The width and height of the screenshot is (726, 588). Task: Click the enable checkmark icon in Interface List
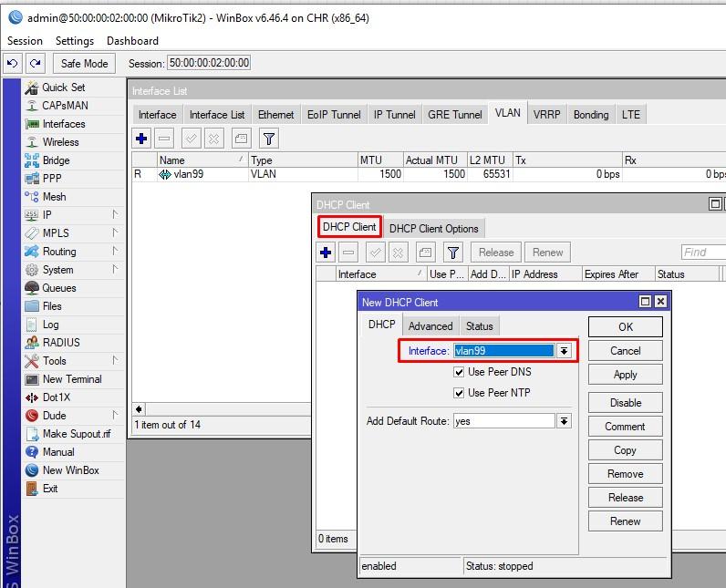click(x=192, y=139)
